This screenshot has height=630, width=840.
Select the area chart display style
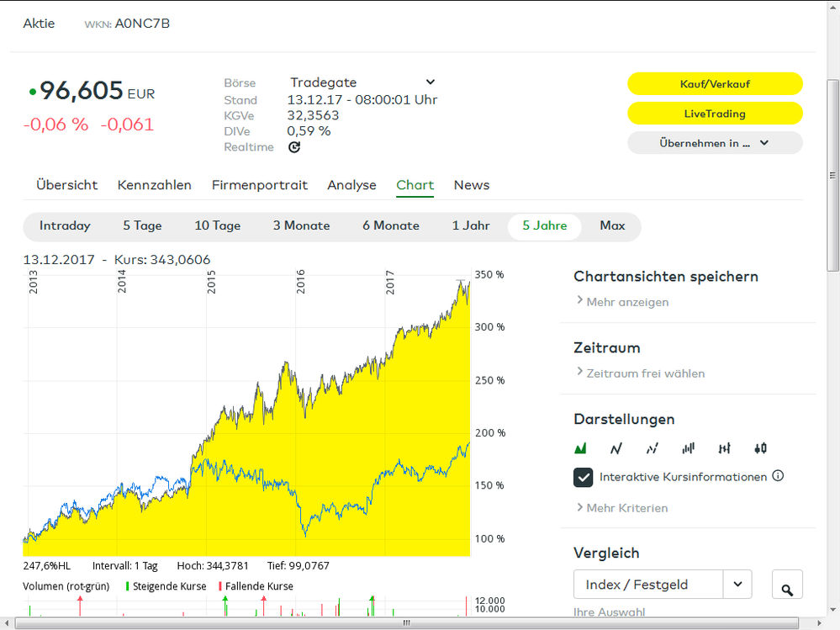coord(580,447)
